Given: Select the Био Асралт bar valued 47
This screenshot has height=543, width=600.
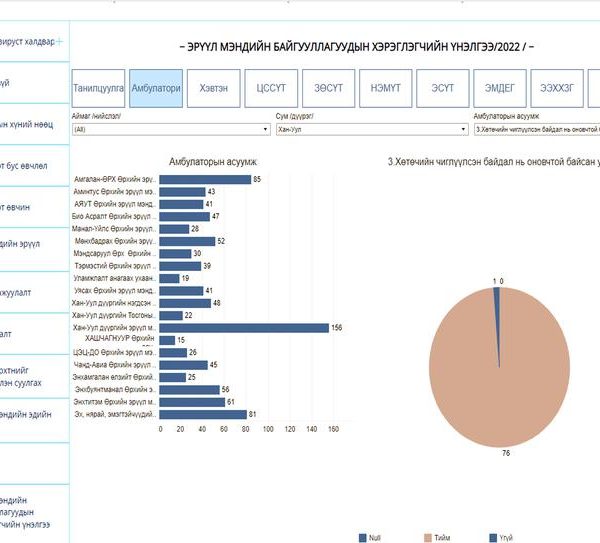Looking at the screenshot, I should coord(185,217).
